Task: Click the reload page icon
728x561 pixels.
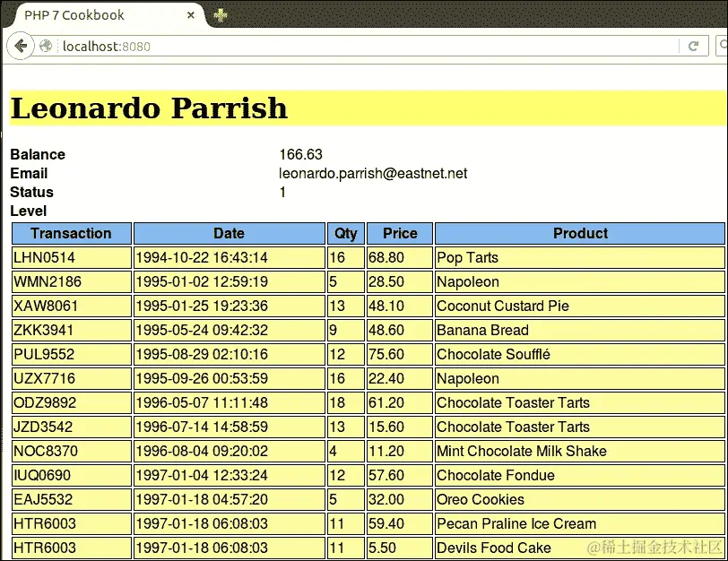Action: pos(694,46)
